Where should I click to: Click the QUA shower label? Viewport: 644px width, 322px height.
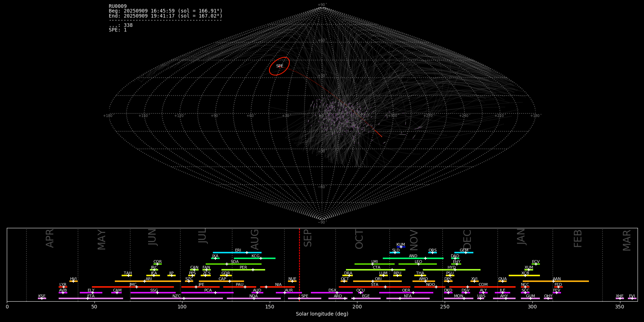502,279
